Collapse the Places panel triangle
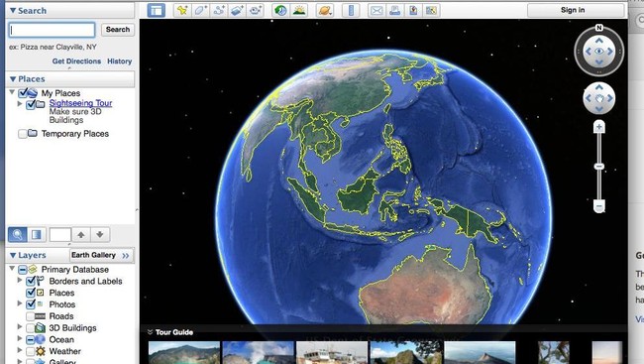Image resolution: width=644 pixels, height=364 pixels. click(13, 78)
